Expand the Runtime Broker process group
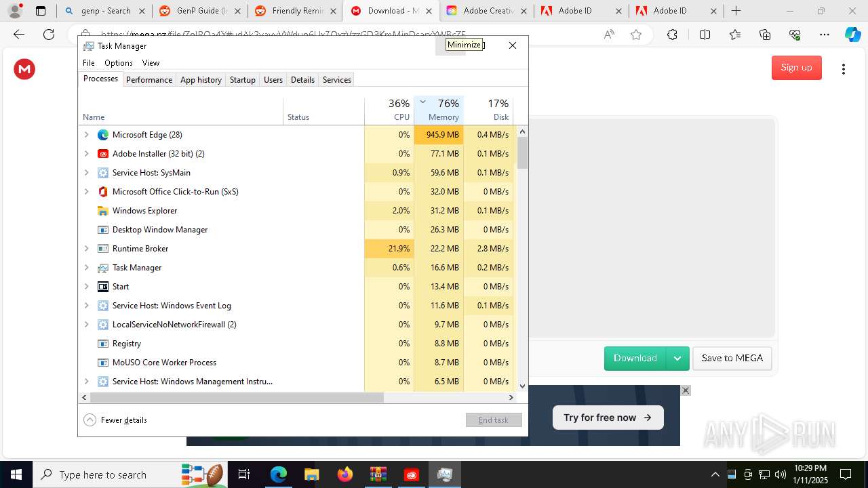868x488 pixels. coord(86,249)
